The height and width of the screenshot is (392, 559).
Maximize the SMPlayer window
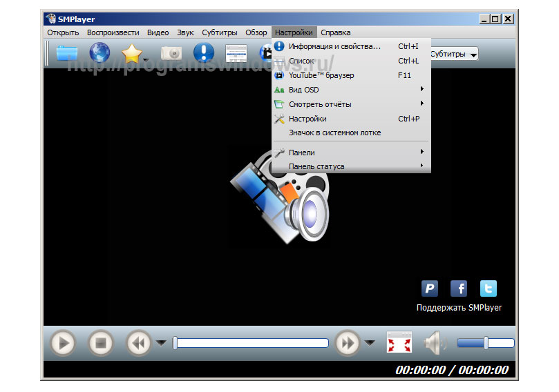(495, 19)
